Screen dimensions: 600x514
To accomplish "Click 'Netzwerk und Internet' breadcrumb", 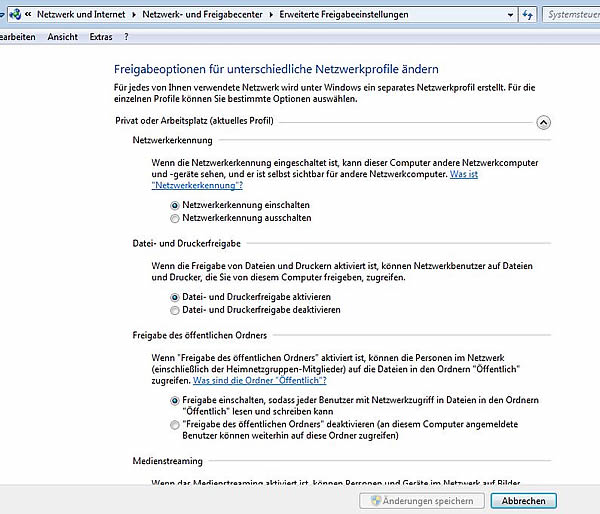I will 81,15.
